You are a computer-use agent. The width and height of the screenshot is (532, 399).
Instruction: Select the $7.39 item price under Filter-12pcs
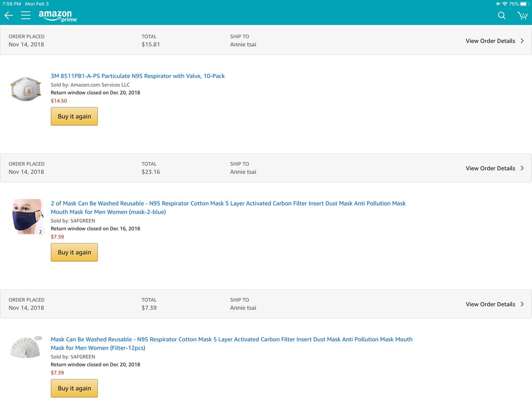pos(58,372)
